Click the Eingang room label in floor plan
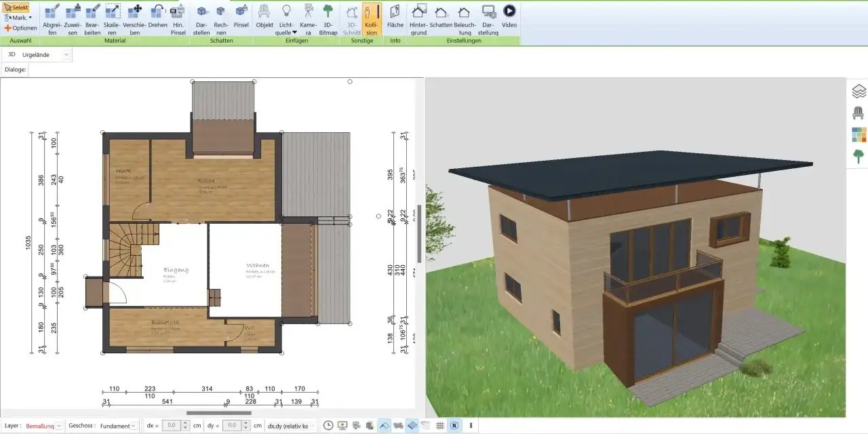Screen dimensions: 868x434 click(x=176, y=270)
